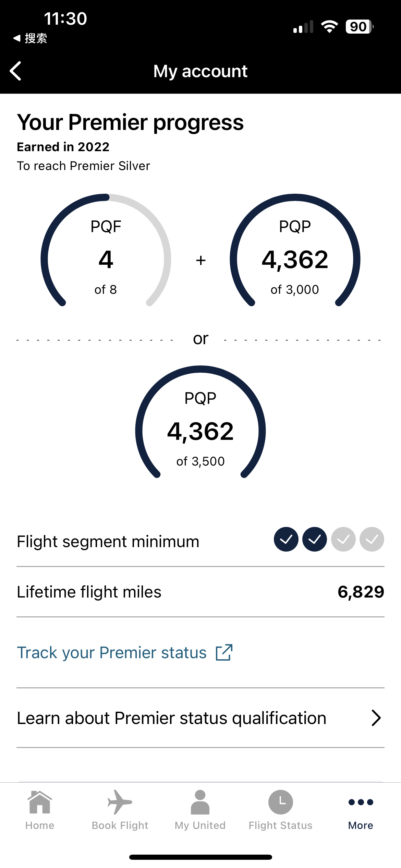Tap the external link icon beside Track status

pos(224,652)
